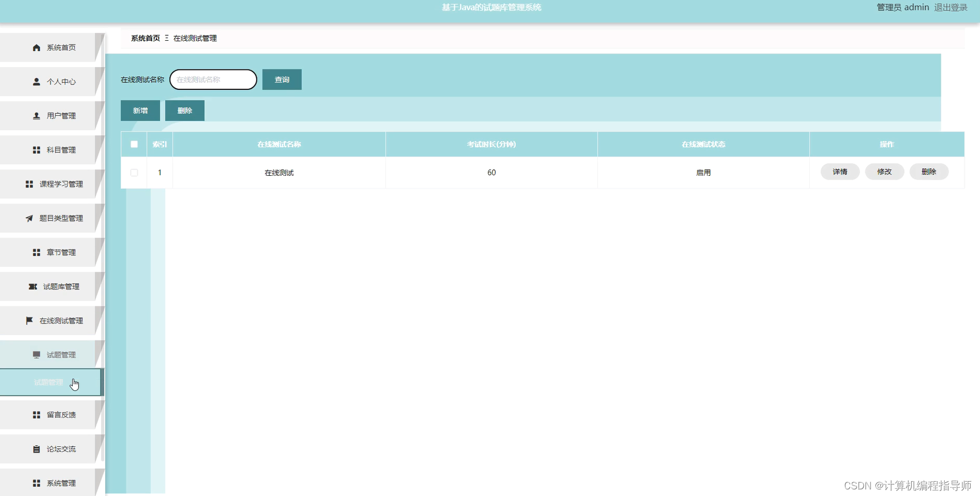Click the home icon beside 系统首页
Screen dimensions: 980x496
click(36, 48)
